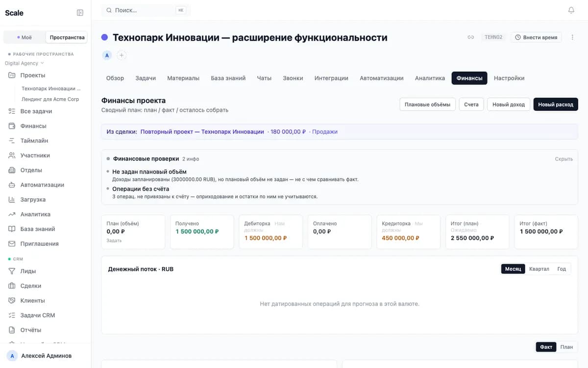Expand the Digital Agency workspace dropdown
This screenshot has height=368, width=588.
click(x=24, y=63)
